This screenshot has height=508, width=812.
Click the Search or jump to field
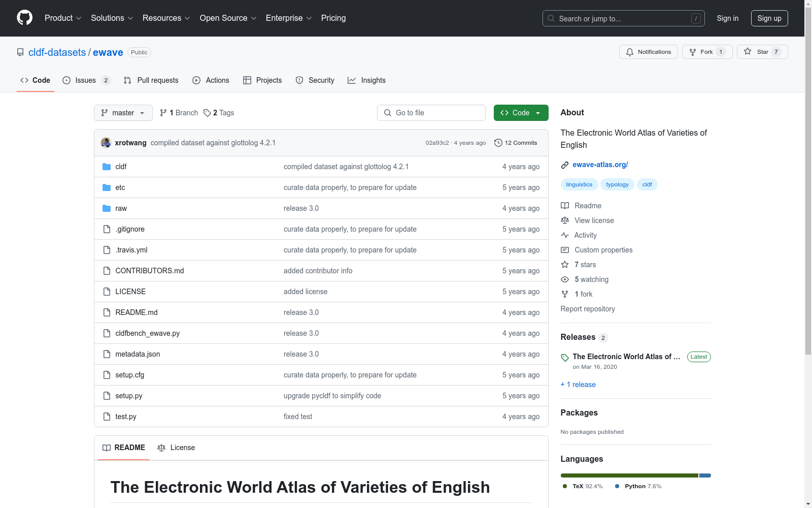click(x=624, y=18)
